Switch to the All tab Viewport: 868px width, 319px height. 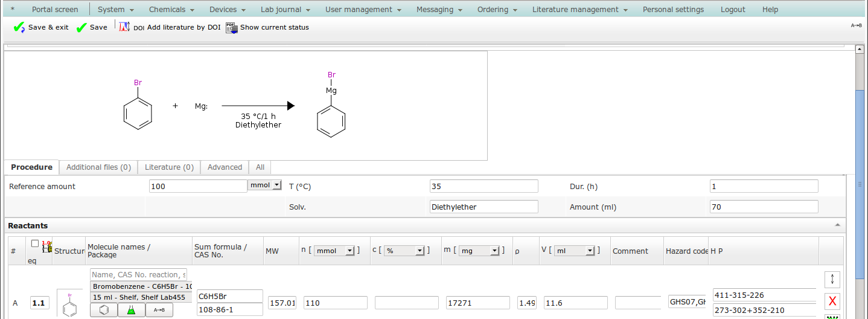[260, 167]
